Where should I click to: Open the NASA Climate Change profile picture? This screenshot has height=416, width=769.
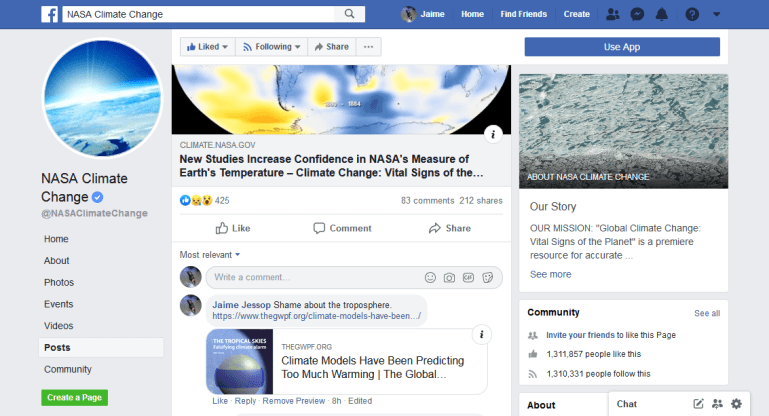point(103,99)
